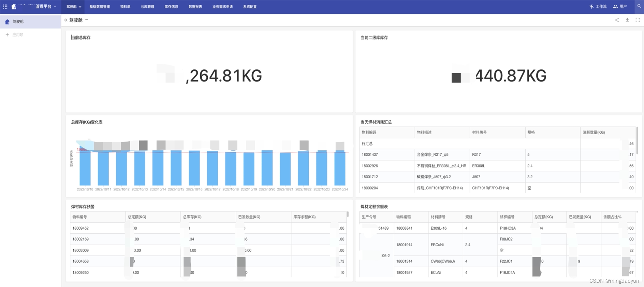
Task: Click the ERCuNi material brand cell
Action: click(x=445, y=245)
